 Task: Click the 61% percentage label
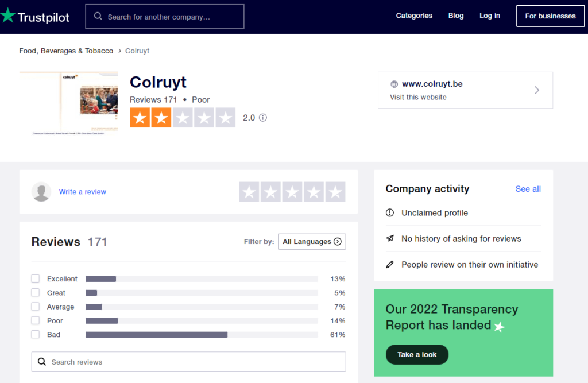coord(338,335)
